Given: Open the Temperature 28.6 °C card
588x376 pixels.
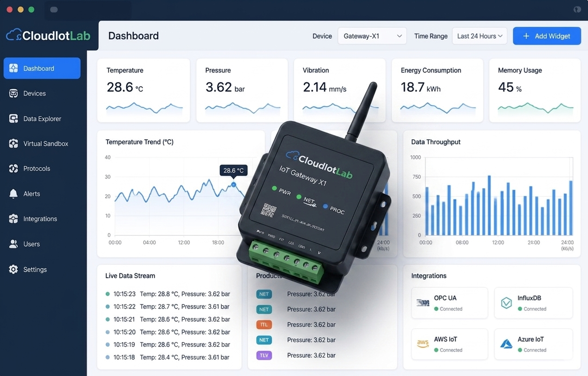Looking at the screenshot, I should pyautogui.click(x=144, y=90).
